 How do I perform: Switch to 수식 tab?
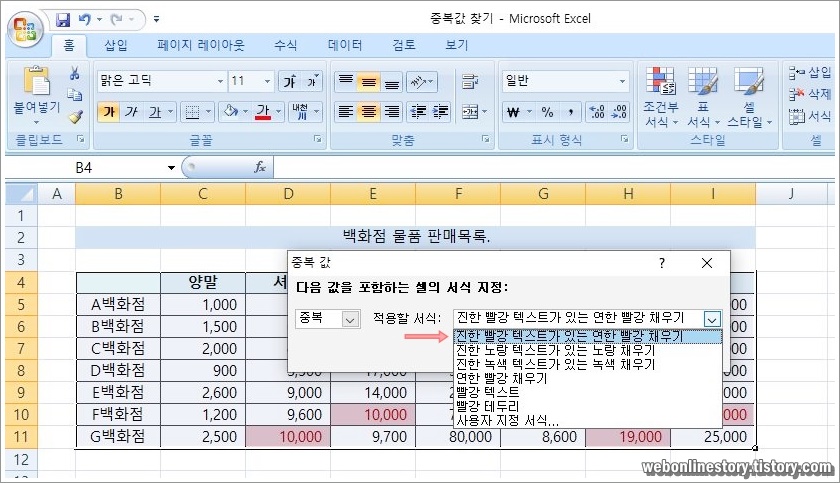[x=285, y=46]
